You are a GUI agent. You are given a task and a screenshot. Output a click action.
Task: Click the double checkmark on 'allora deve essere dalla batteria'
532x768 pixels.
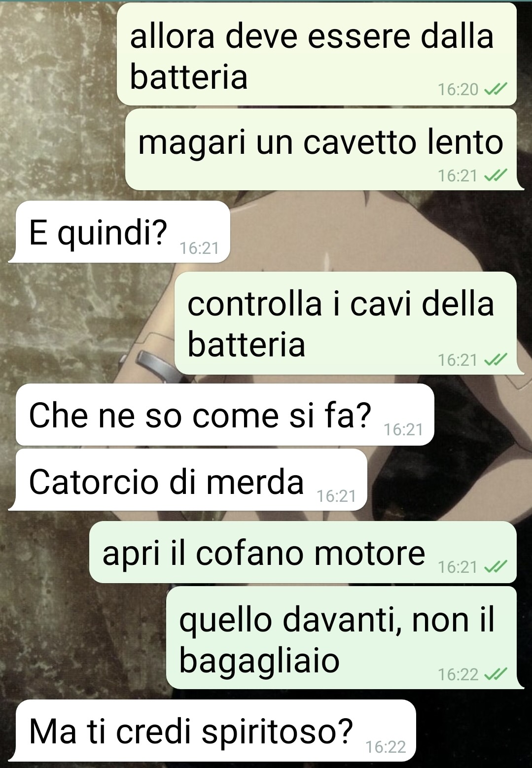pyautogui.click(x=496, y=89)
